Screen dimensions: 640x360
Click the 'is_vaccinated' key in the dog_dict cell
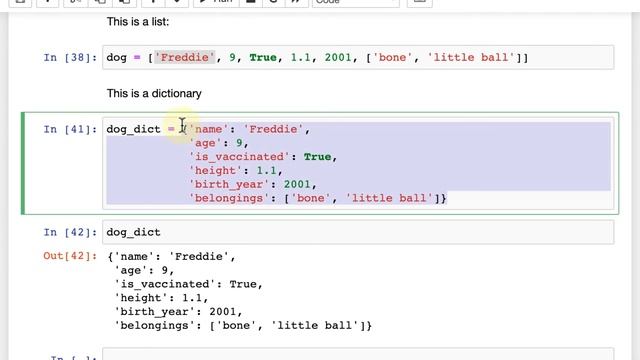point(240,157)
